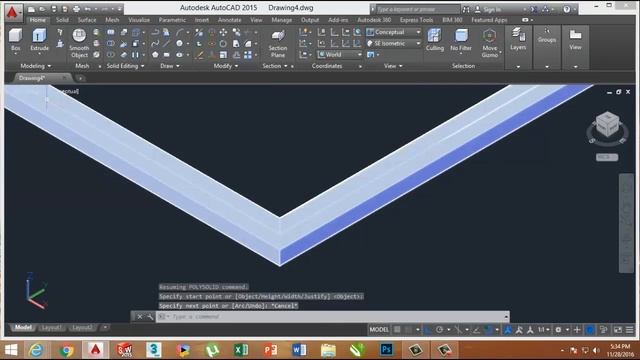Switch to the Mesh ribbon tab
This screenshot has width=640, height=360.
pyautogui.click(x=112, y=20)
